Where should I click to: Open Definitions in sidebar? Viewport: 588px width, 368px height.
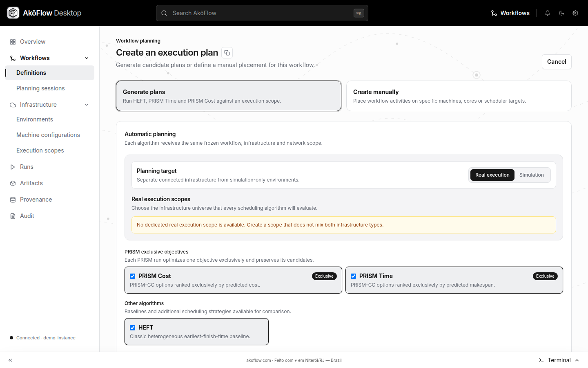[x=50, y=73]
